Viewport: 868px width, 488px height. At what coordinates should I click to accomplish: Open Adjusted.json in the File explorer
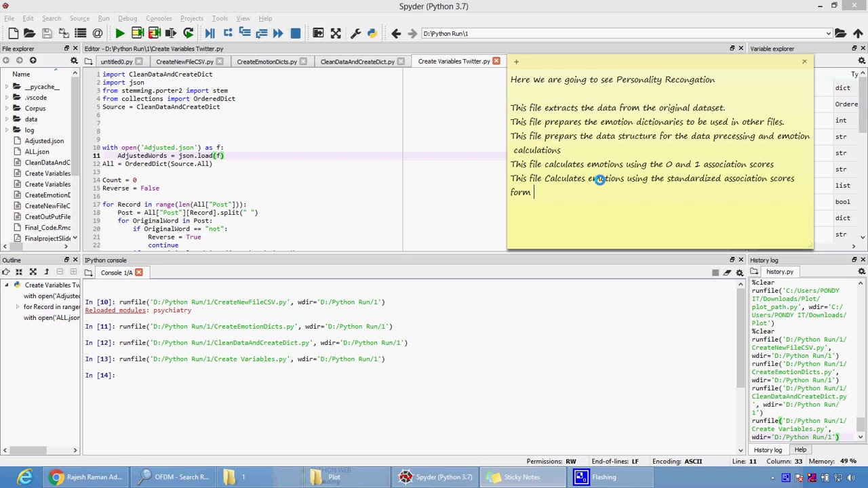pyautogui.click(x=44, y=141)
